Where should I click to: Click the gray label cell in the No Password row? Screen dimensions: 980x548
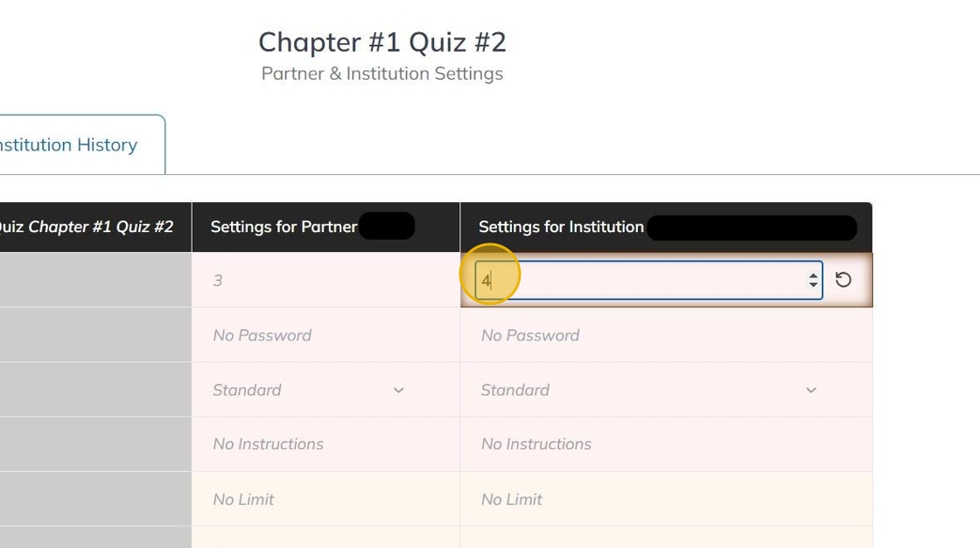94,335
